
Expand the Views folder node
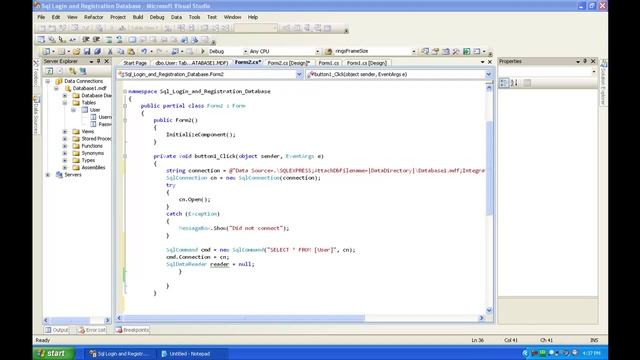[64, 131]
